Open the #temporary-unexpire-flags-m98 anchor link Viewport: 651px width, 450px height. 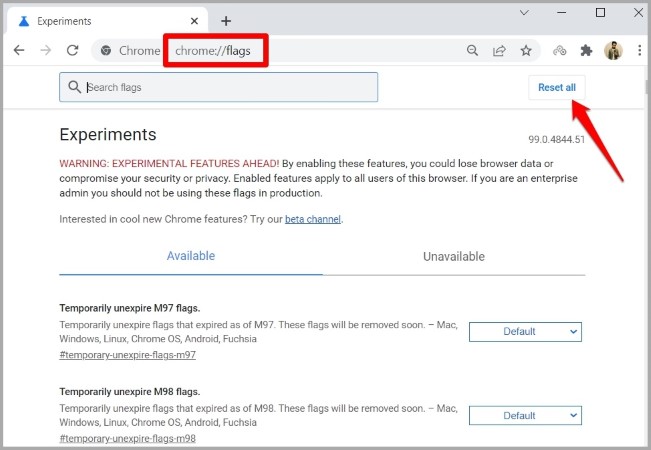(127, 438)
